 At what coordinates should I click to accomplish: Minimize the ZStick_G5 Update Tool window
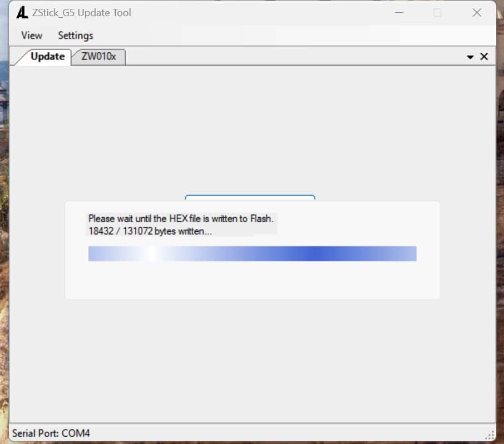[x=399, y=13]
